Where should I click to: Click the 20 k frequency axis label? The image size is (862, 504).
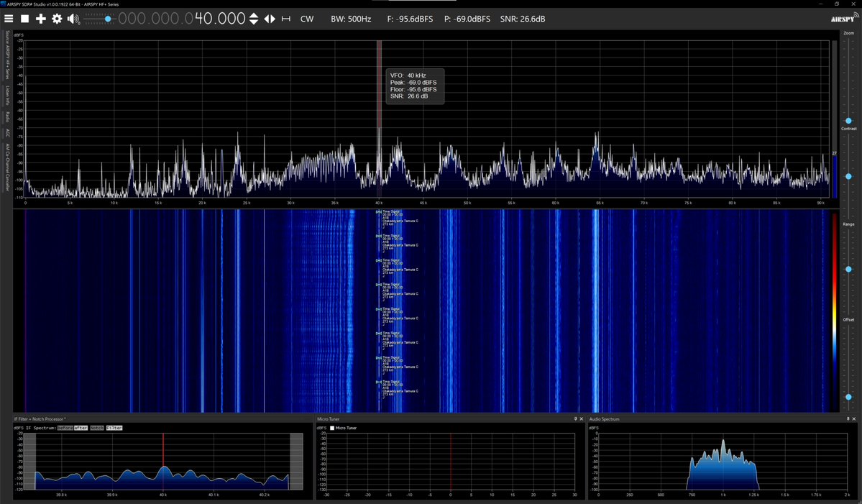point(202,203)
